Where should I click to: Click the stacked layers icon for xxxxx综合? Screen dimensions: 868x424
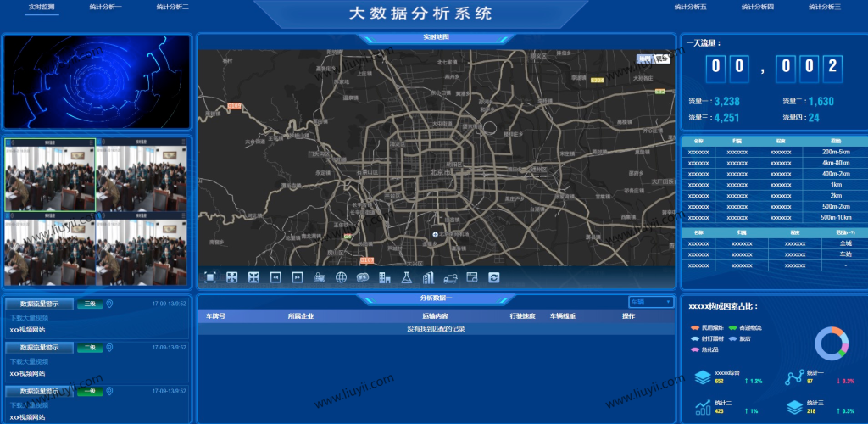point(703,377)
